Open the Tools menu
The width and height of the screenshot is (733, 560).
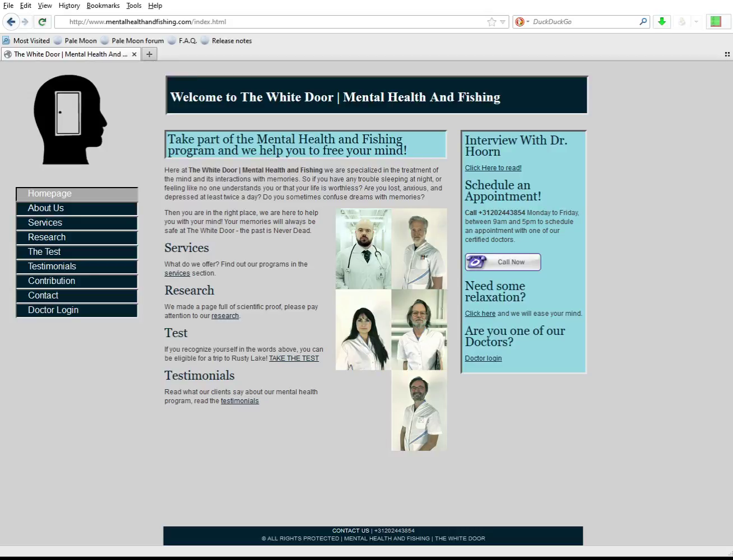(133, 6)
